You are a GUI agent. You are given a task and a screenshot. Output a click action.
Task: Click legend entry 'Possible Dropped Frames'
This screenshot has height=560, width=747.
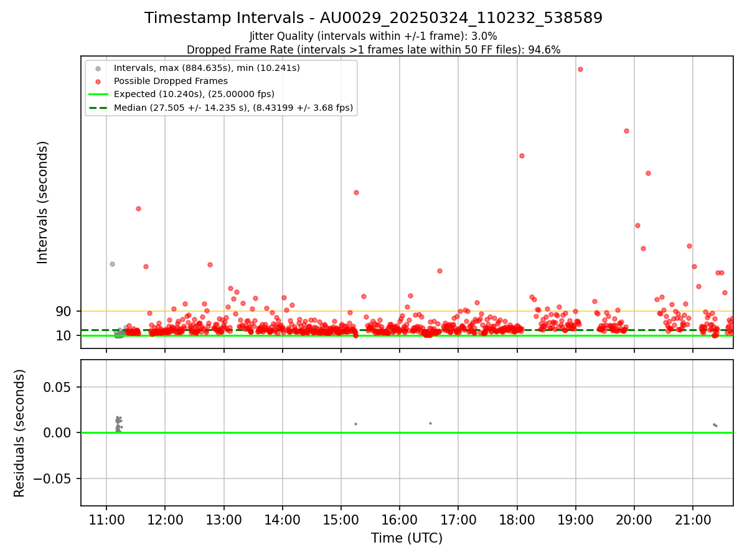[171, 81]
